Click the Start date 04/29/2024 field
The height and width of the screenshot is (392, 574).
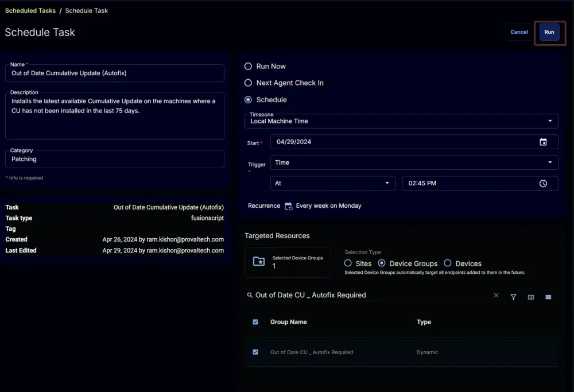pos(414,142)
